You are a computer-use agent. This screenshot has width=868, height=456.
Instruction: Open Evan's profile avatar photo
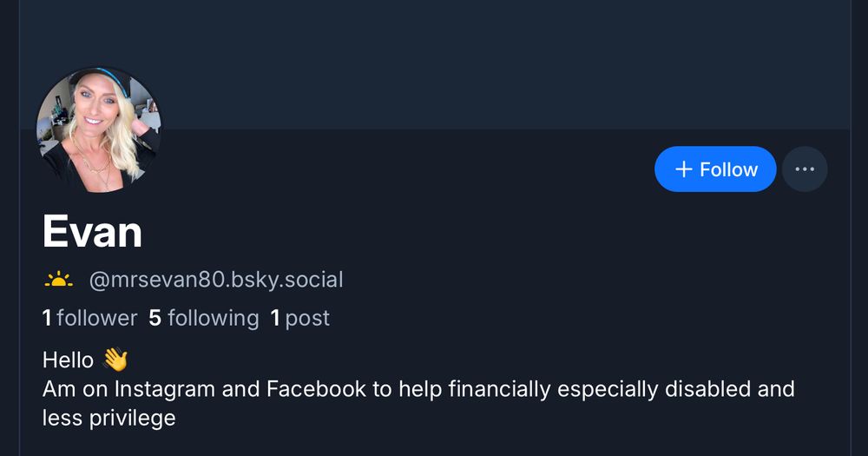(x=98, y=130)
